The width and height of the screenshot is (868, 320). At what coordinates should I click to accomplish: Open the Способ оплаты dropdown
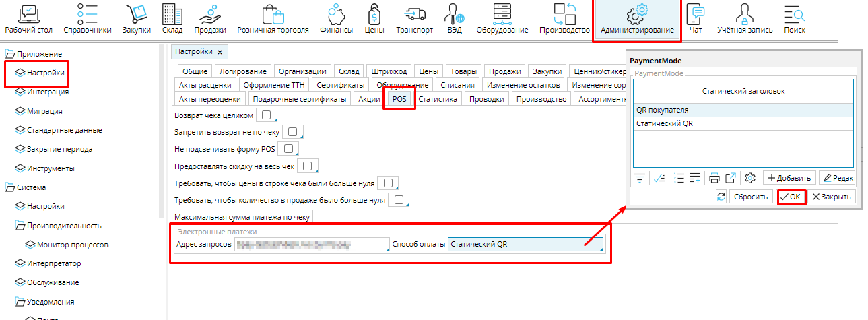(x=526, y=244)
